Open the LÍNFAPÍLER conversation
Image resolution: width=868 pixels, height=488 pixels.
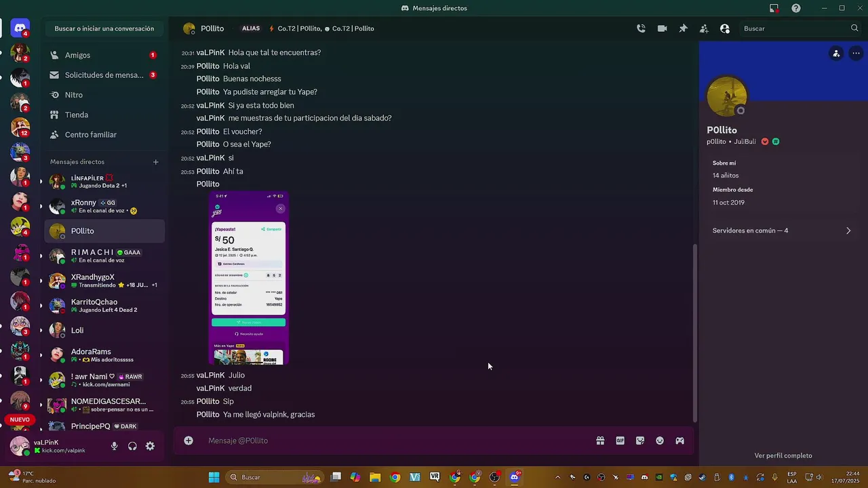pyautogui.click(x=104, y=182)
